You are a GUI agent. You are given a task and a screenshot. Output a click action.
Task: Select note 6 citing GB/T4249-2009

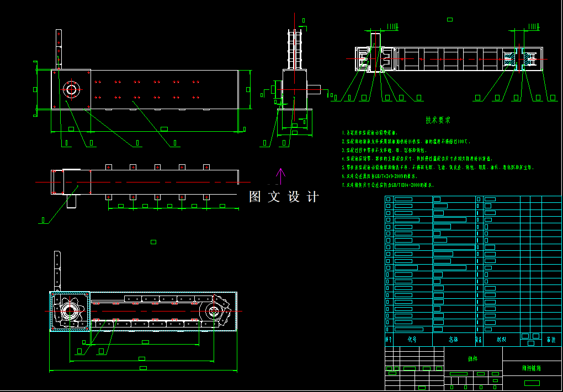[x=380, y=176]
